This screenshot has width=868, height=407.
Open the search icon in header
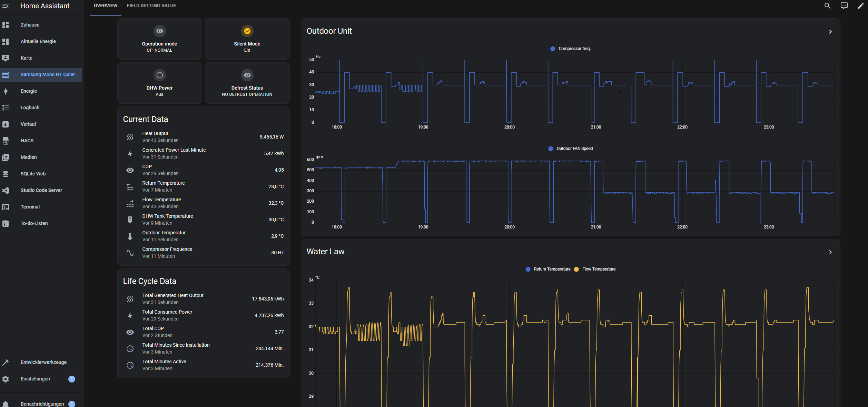tap(827, 6)
